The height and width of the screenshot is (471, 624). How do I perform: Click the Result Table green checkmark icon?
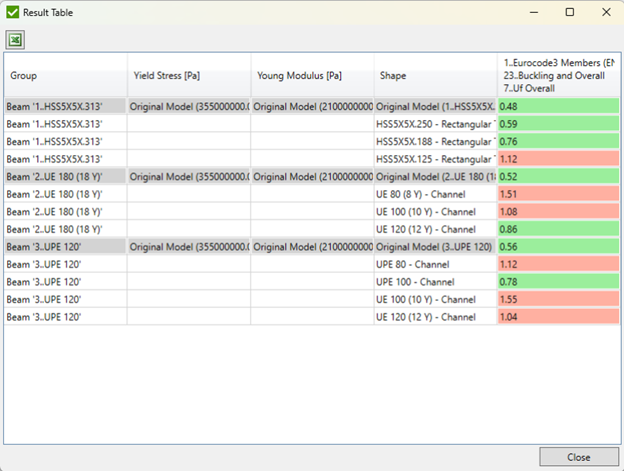point(12,12)
